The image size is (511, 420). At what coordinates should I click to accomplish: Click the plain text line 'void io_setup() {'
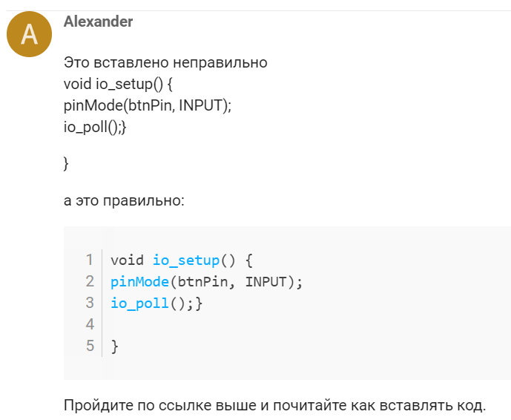tap(118, 84)
